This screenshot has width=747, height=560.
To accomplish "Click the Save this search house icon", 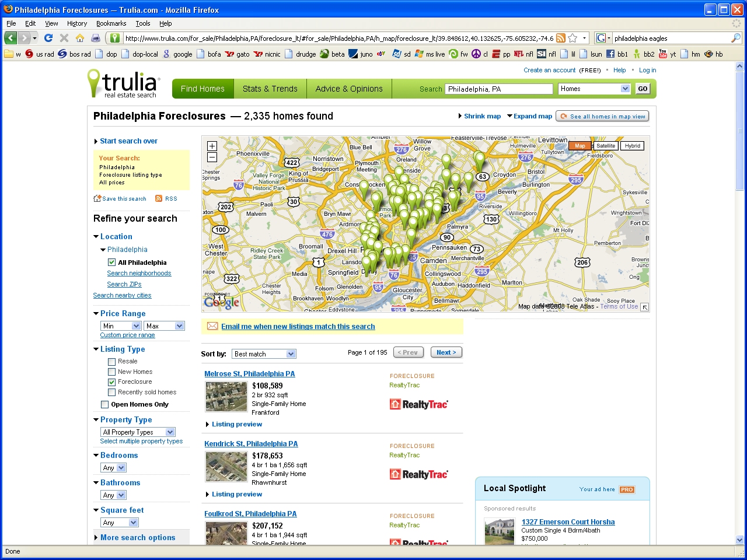I will click(97, 198).
